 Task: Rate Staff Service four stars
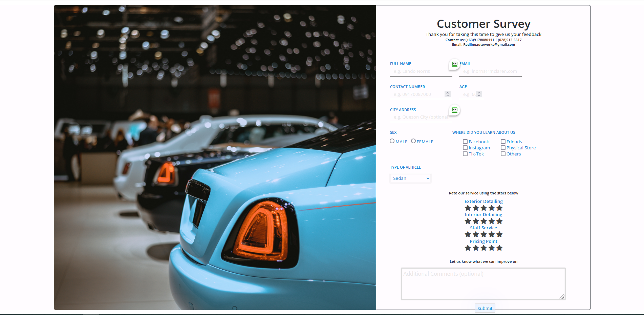pos(492,234)
